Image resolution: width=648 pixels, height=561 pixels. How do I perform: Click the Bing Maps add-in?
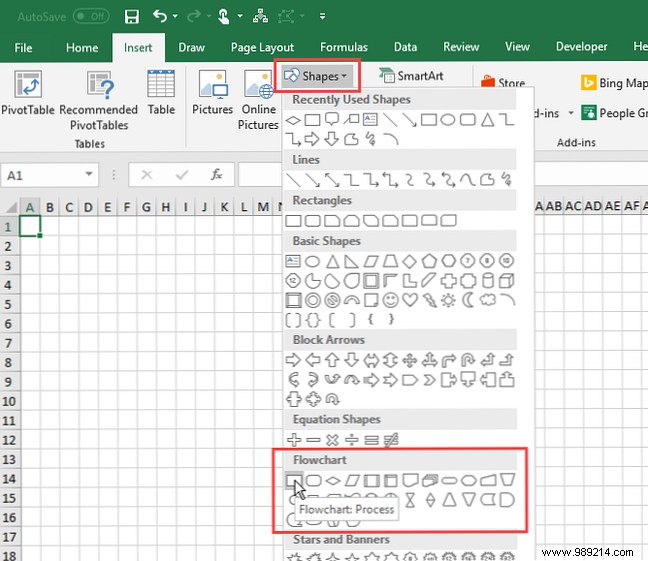click(x=614, y=83)
